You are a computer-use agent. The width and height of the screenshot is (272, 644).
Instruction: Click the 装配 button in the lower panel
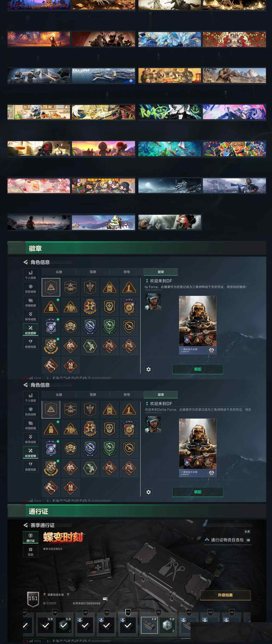coord(198,492)
